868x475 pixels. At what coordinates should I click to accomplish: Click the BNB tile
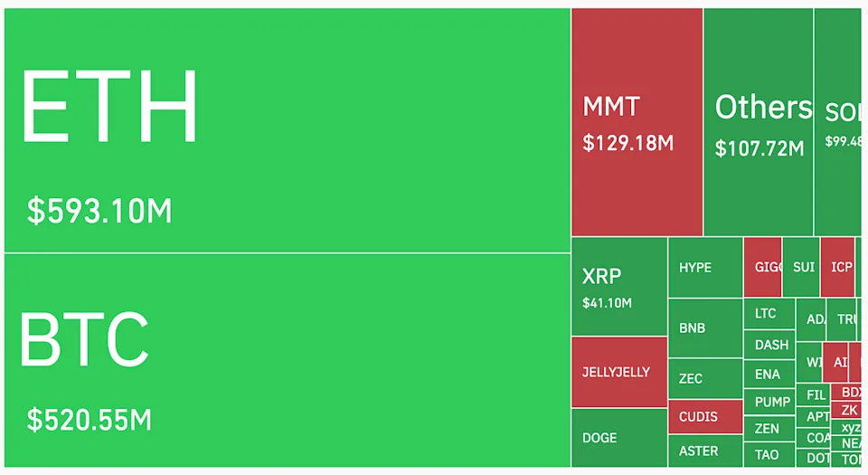tap(705, 328)
